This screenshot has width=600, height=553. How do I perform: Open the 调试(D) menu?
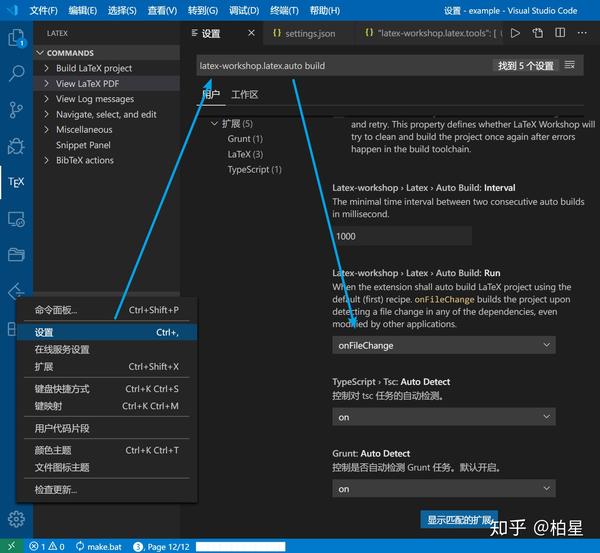tap(244, 10)
